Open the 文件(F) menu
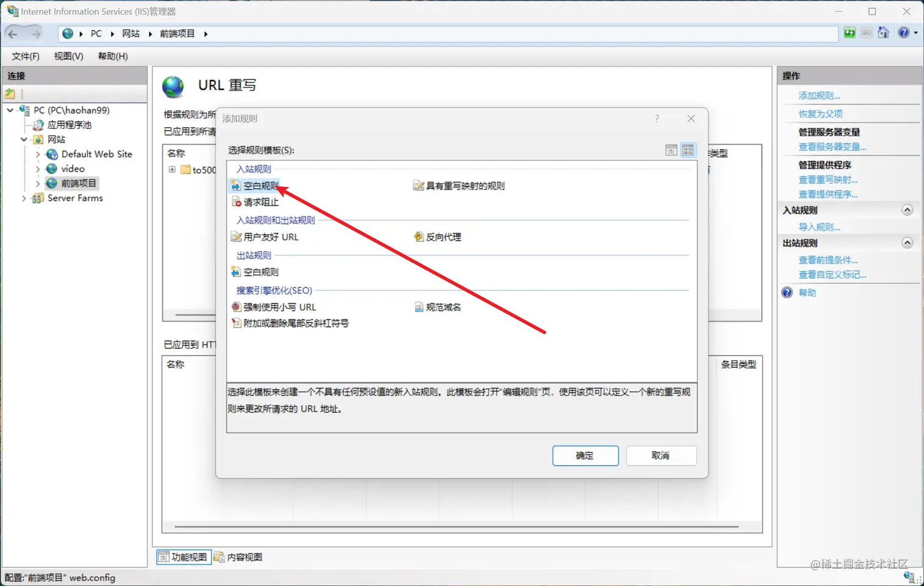 (x=26, y=56)
